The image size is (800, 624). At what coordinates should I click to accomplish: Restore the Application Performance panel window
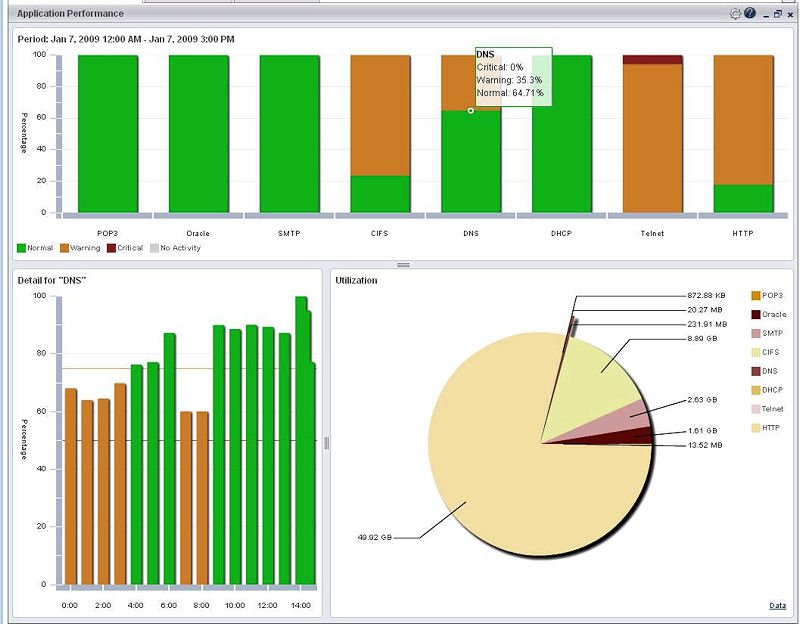[x=778, y=14]
